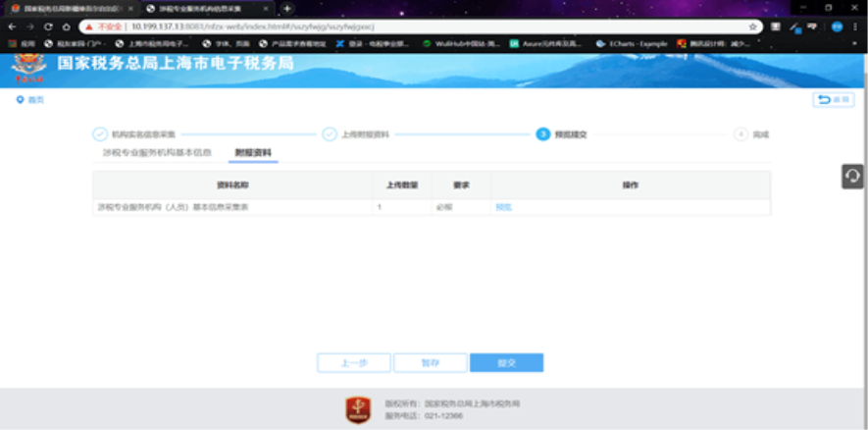
Task: Open the ECharts - Example bookmark
Action: [x=632, y=43]
